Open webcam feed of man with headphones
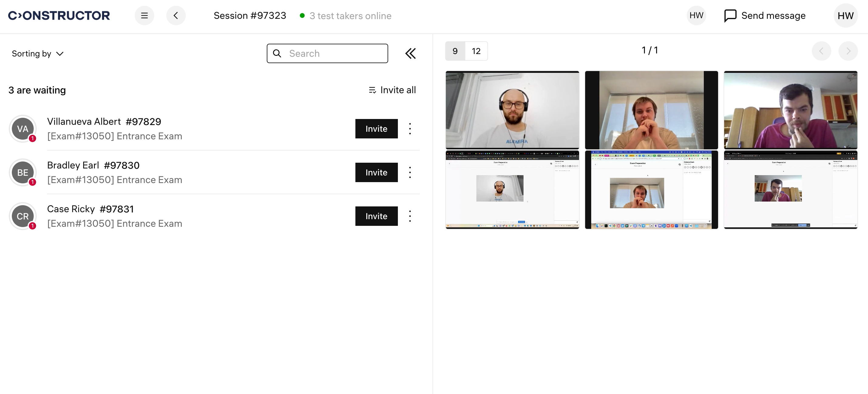Image resolution: width=868 pixels, height=394 pixels. click(512, 110)
